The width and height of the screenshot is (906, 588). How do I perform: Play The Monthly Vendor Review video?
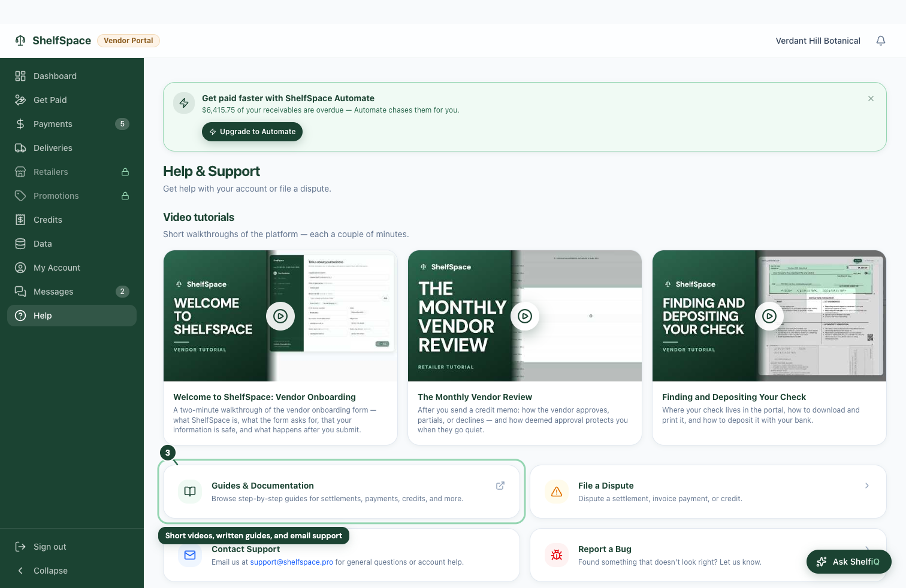(525, 316)
